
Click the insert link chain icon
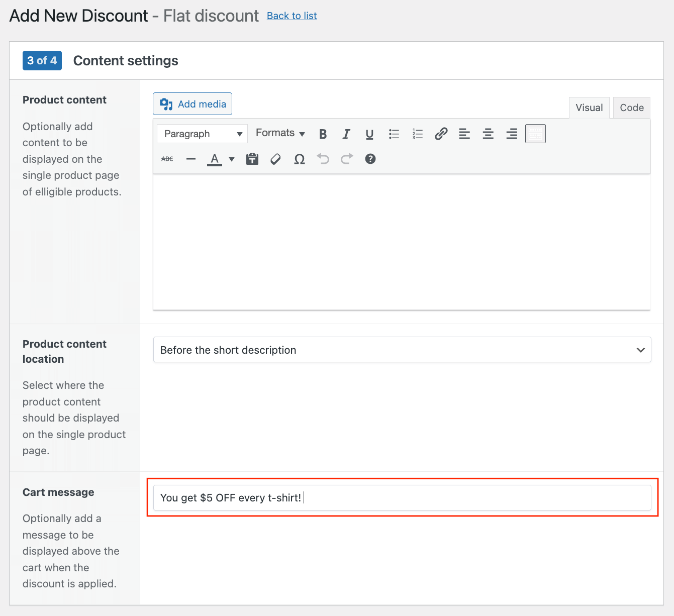441,134
